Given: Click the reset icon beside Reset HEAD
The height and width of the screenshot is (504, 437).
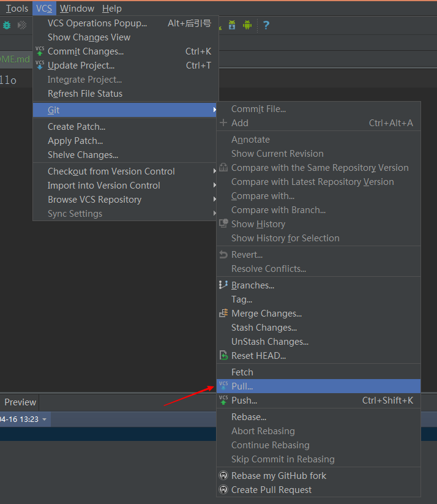Looking at the screenshot, I should (223, 356).
